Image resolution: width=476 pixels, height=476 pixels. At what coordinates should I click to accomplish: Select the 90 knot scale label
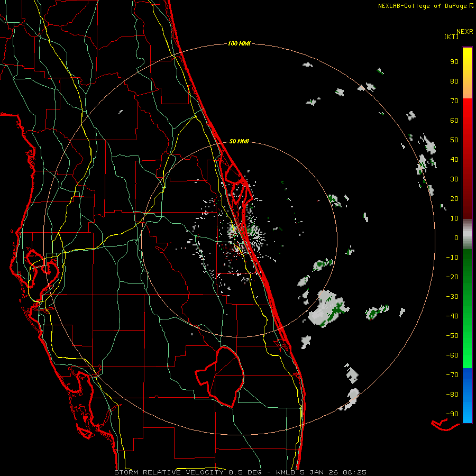coord(454,62)
